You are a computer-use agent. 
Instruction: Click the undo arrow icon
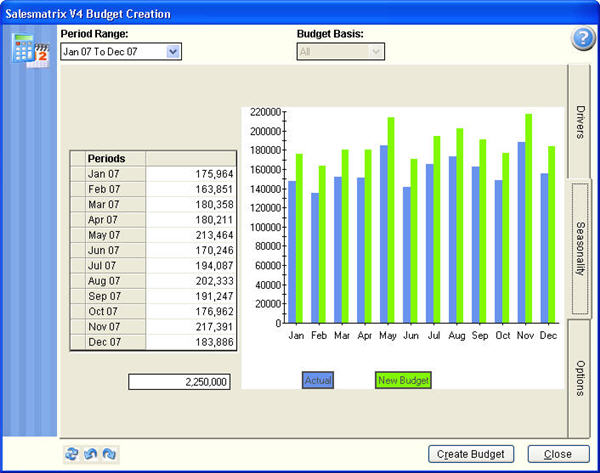[90, 453]
